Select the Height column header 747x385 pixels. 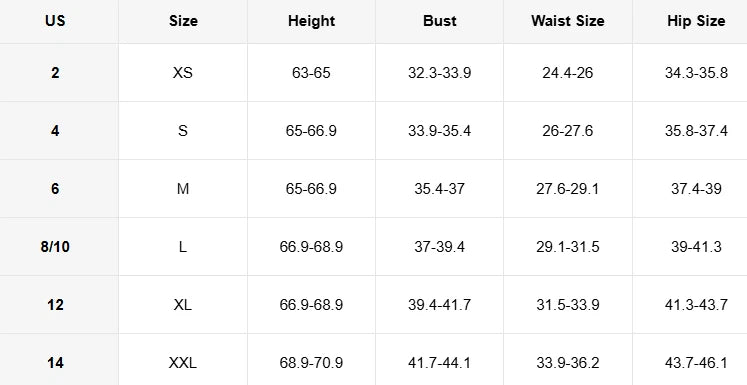pos(311,21)
